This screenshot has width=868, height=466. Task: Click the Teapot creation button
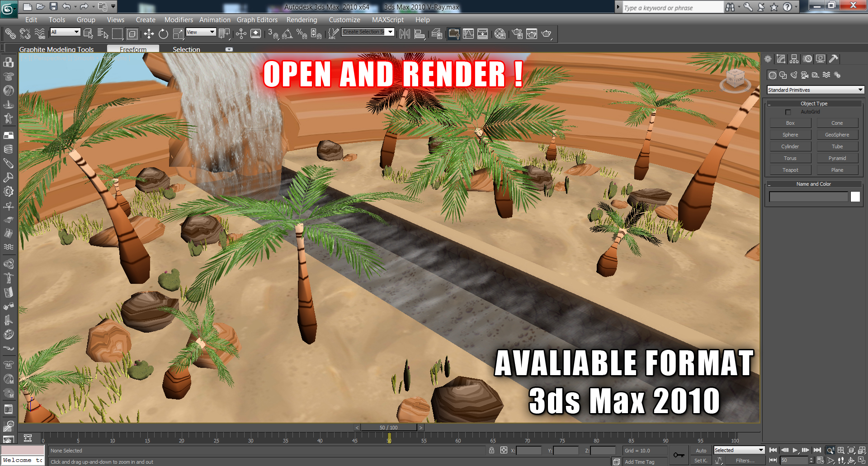click(x=790, y=169)
